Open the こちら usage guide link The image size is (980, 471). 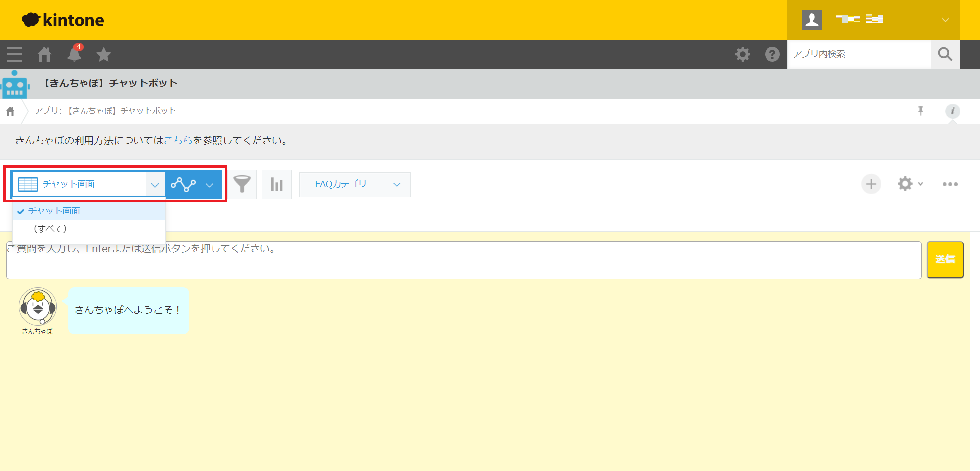click(178, 141)
